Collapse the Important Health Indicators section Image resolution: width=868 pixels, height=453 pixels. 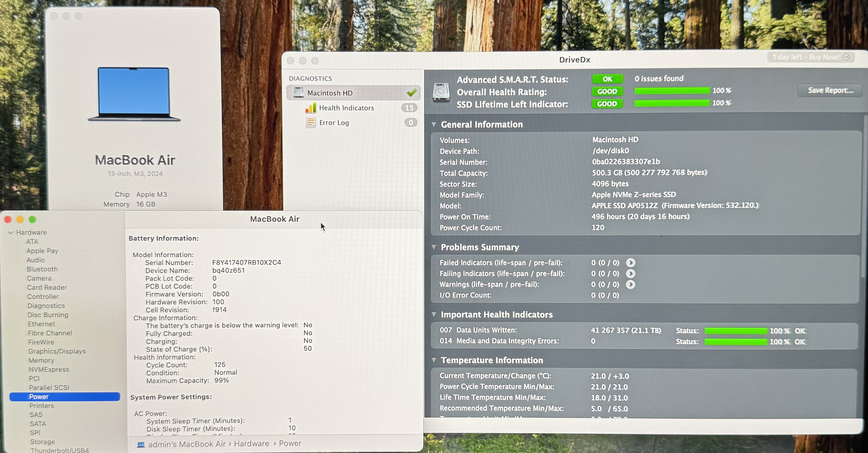(434, 314)
